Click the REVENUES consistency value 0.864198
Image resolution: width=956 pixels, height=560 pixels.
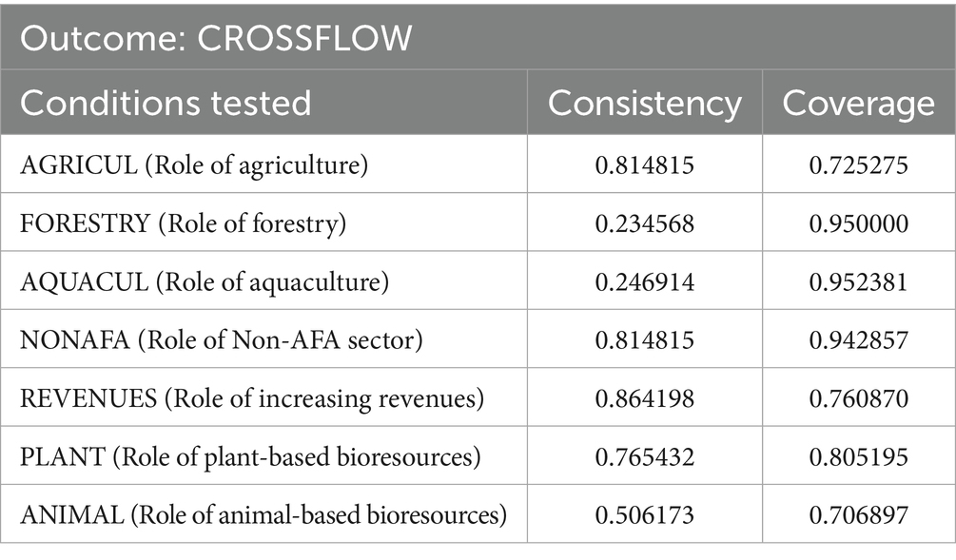(644, 398)
